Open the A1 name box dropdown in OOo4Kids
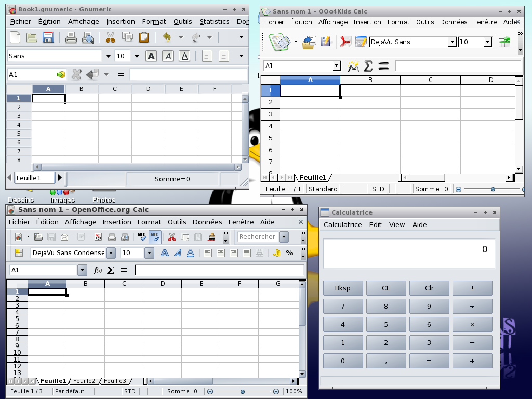532x399 pixels. click(336, 66)
